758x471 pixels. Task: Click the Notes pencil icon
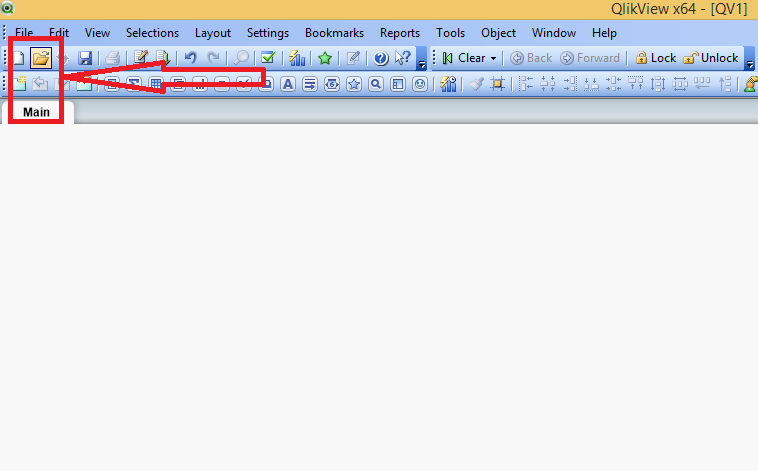click(353, 59)
